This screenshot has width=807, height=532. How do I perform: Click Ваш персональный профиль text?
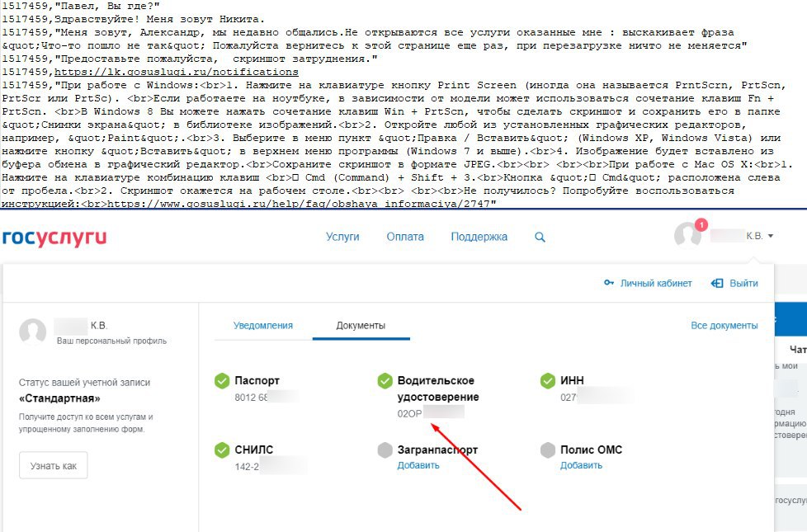[x=111, y=341]
